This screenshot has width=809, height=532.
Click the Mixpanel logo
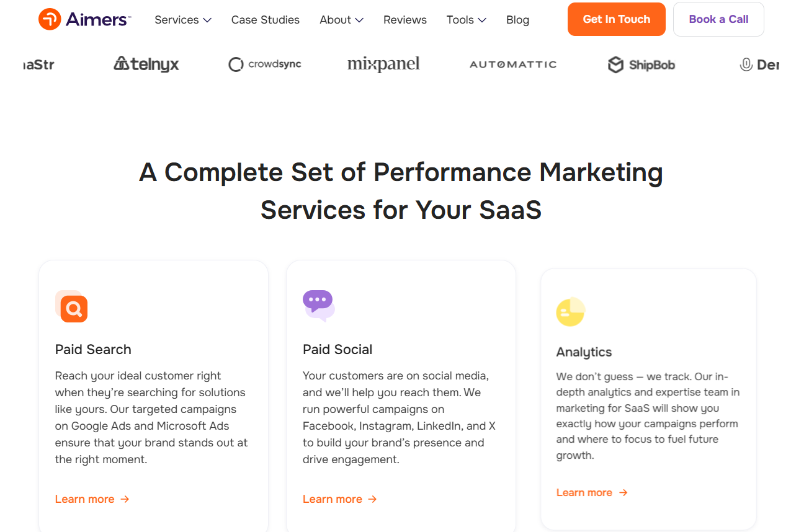(383, 64)
